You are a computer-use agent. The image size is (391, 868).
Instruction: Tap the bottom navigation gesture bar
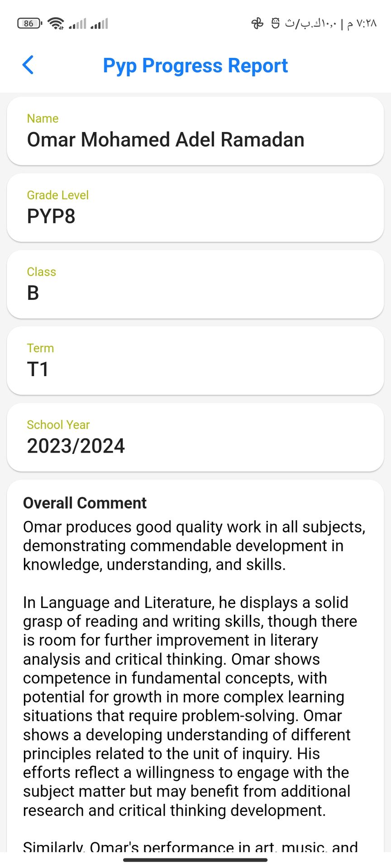(x=195, y=860)
